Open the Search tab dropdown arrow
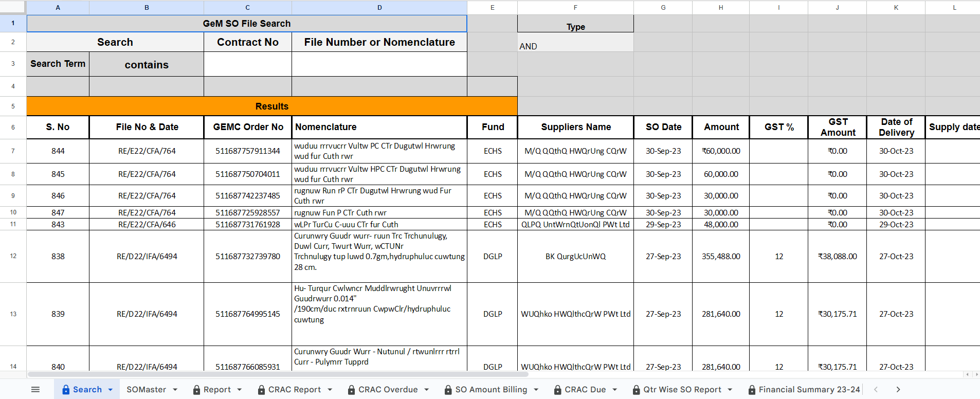Image resolution: width=980 pixels, height=399 pixels. pyautogui.click(x=111, y=390)
